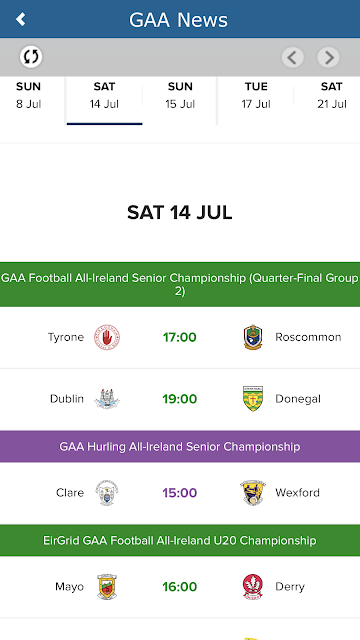Tap the Donegal county crest
The height and width of the screenshot is (640, 360).
[x=253, y=399]
